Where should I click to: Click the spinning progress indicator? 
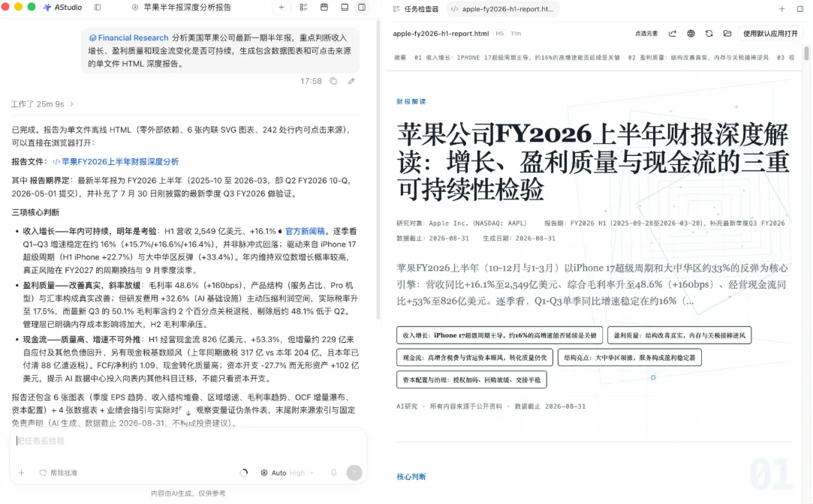(244, 472)
